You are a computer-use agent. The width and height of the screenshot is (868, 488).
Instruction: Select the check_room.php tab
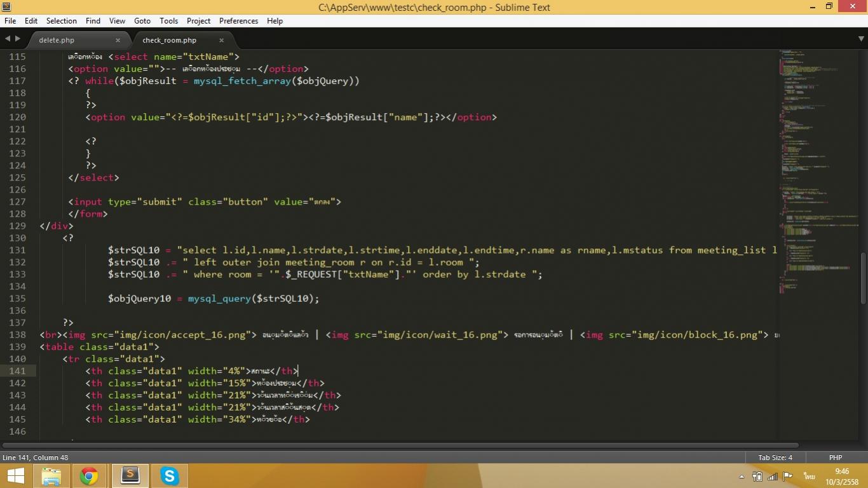coord(170,40)
